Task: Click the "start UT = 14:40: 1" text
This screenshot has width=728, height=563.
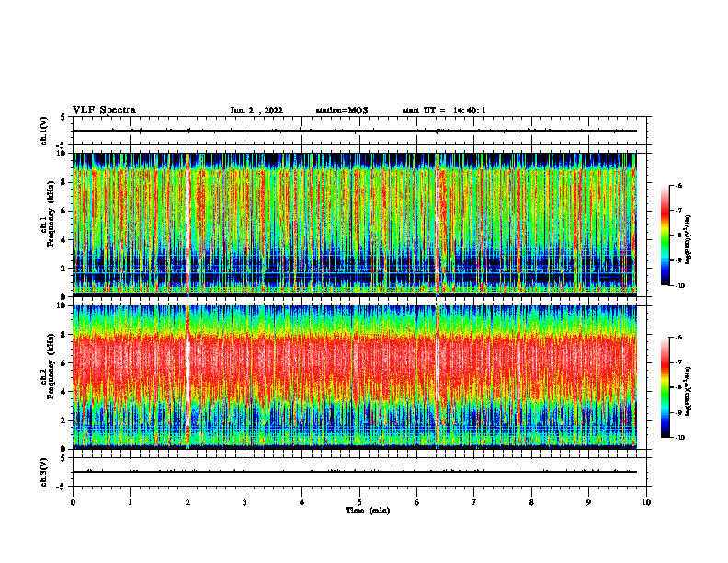Action: (x=444, y=110)
